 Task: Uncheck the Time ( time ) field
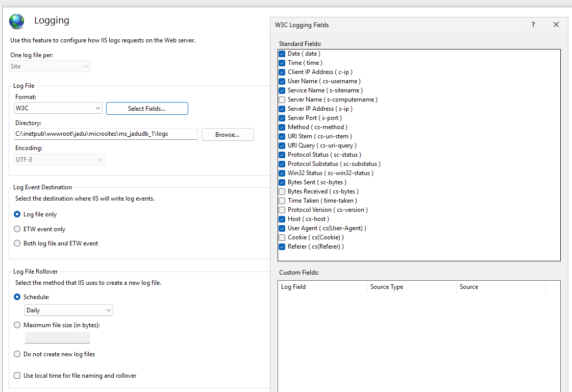[x=282, y=63]
